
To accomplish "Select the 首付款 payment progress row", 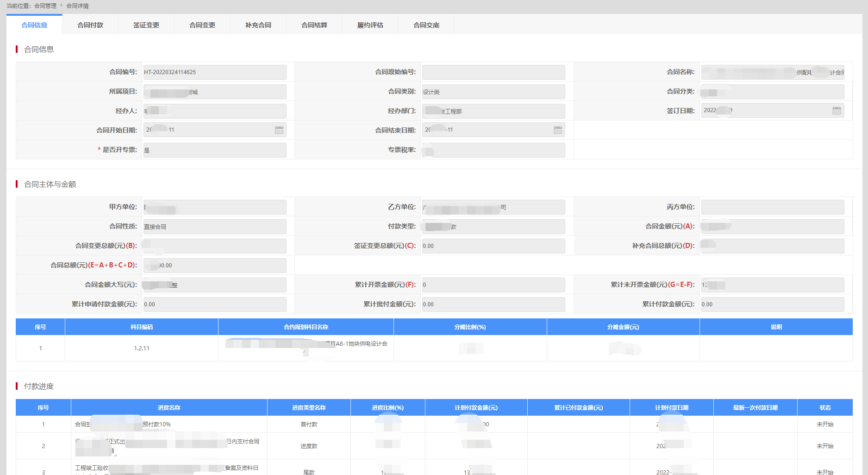I will click(309, 424).
